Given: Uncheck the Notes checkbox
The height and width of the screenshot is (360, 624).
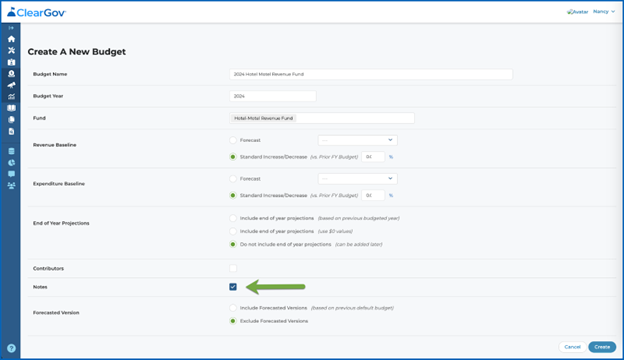Looking at the screenshot, I should click(x=233, y=287).
